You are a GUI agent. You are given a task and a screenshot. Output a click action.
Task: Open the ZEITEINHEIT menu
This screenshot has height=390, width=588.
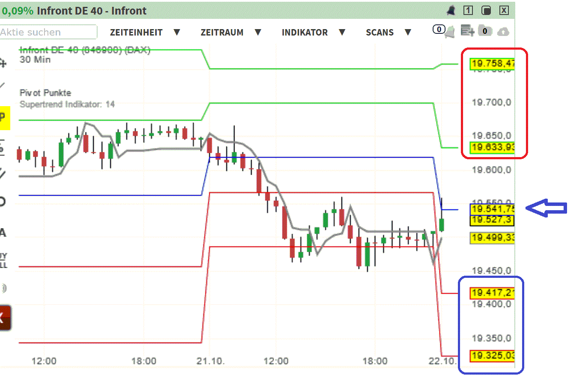(136, 33)
